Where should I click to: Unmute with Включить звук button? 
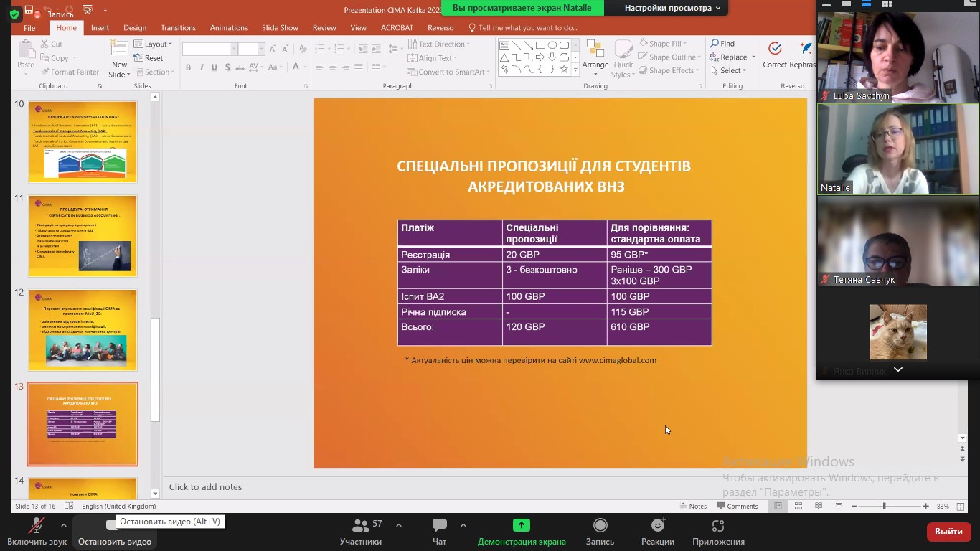point(37,532)
